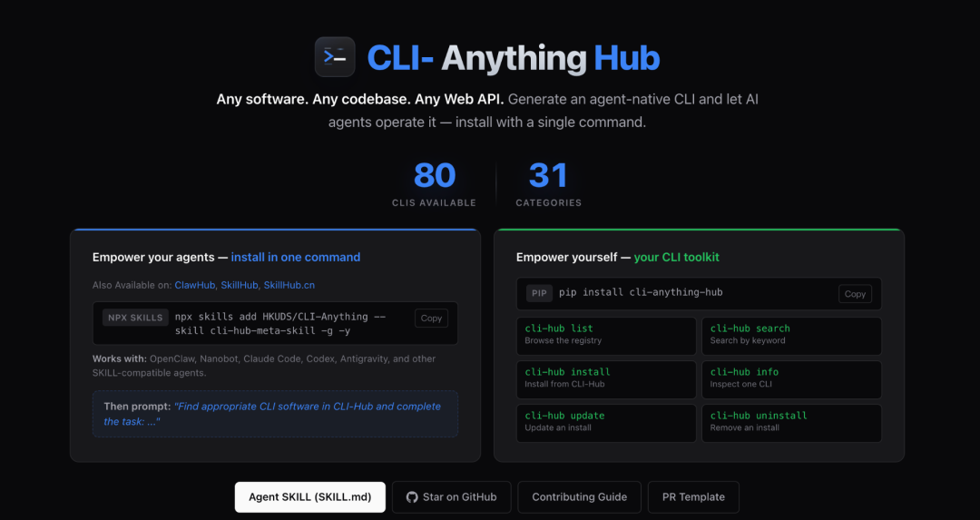The image size is (980, 520).
Task: Select the cli-hub search command card
Action: [x=792, y=336]
